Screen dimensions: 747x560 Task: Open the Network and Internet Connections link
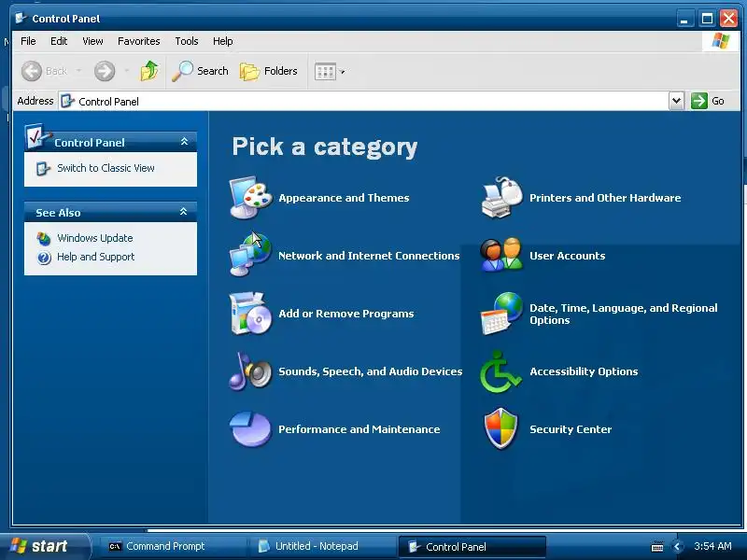click(x=369, y=256)
